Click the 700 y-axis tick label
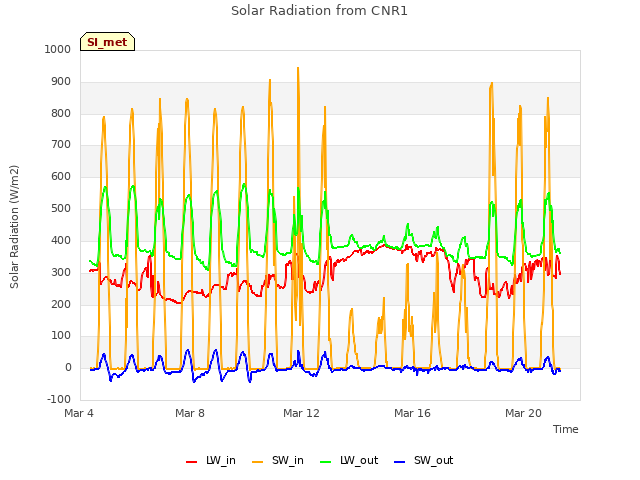The image size is (640, 480). [x=61, y=144]
